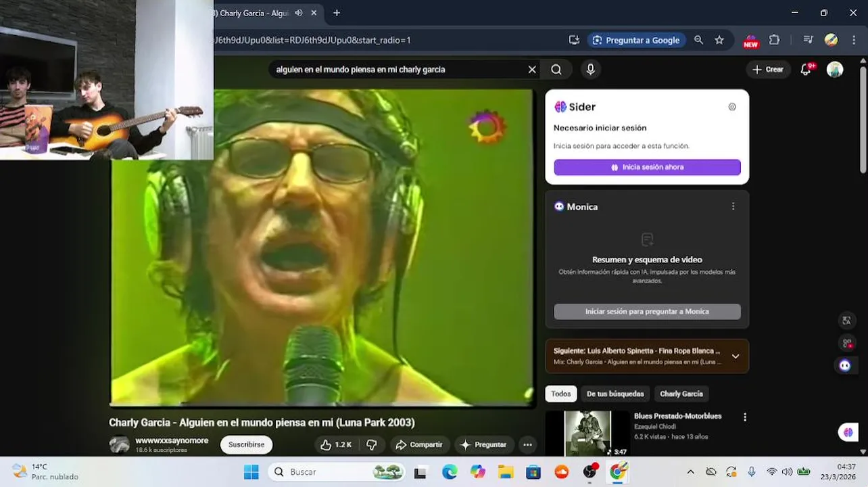
Task: Open wwwwxxsaynomore channel name
Action: pyautogui.click(x=172, y=440)
